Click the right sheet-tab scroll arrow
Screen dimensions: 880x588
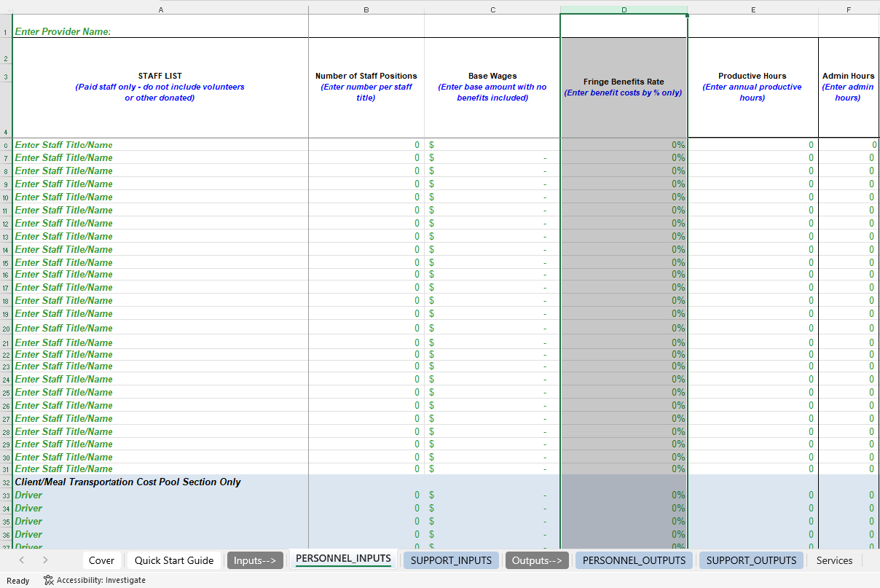[x=44, y=560]
